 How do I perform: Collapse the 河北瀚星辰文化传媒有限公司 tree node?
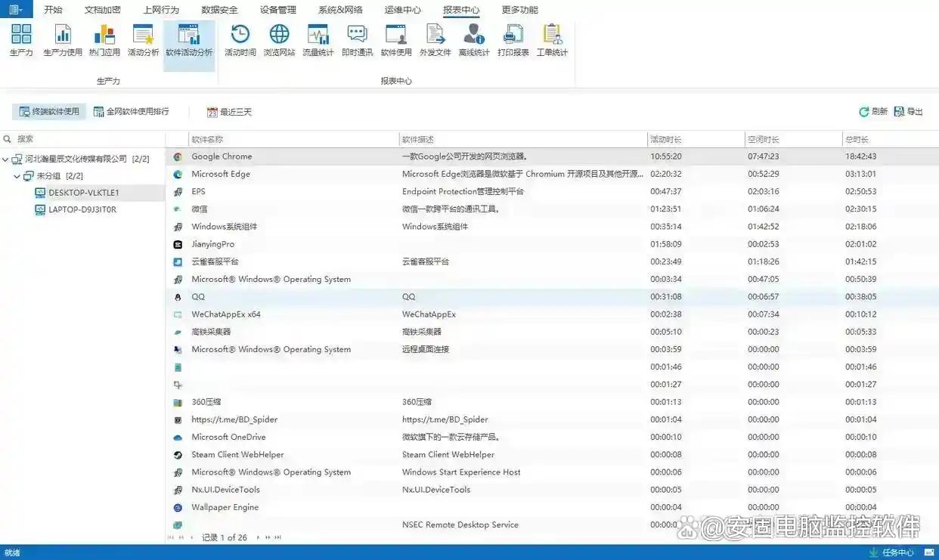6,159
